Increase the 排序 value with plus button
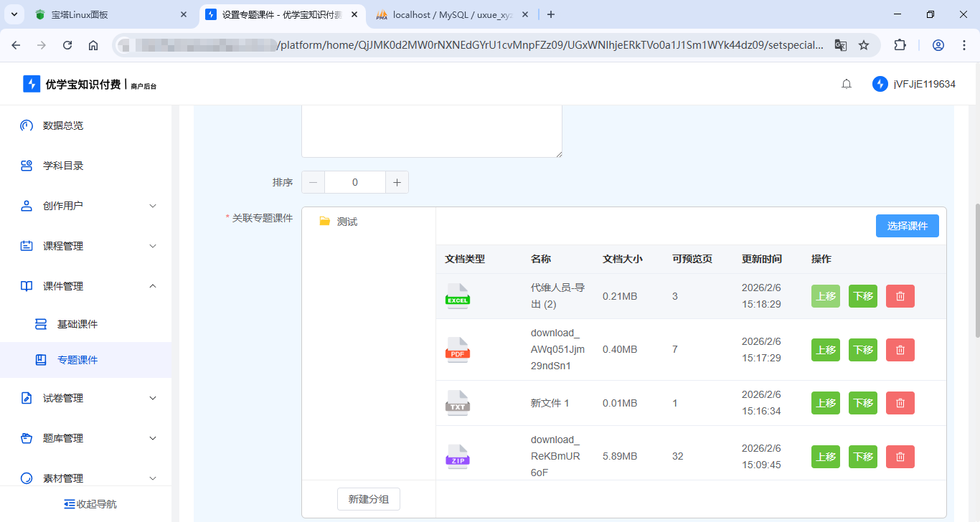The width and height of the screenshot is (980, 522). tap(397, 182)
